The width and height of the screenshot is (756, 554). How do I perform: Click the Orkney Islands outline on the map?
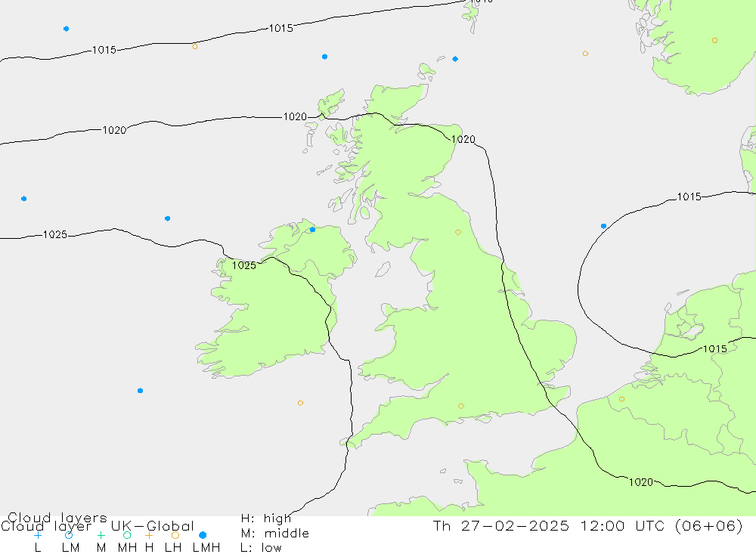426,71
